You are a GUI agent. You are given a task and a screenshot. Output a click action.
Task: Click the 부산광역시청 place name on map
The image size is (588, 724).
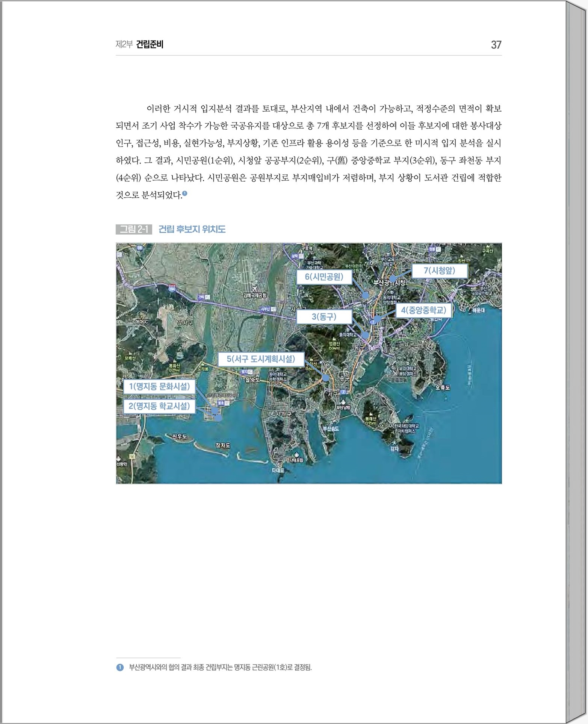[390, 283]
